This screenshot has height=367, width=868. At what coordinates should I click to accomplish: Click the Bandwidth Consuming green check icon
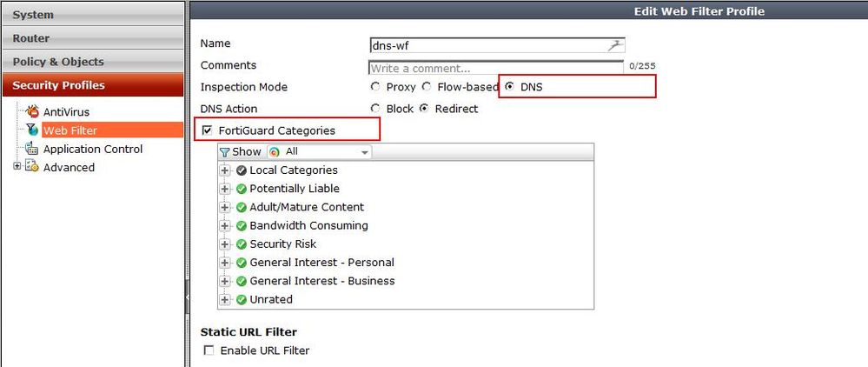click(241, 225)
